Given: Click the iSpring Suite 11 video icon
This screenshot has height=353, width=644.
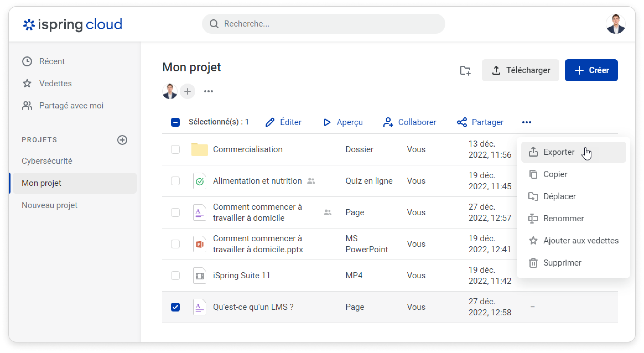Looking at the screenshot, I should coord(199,276).
